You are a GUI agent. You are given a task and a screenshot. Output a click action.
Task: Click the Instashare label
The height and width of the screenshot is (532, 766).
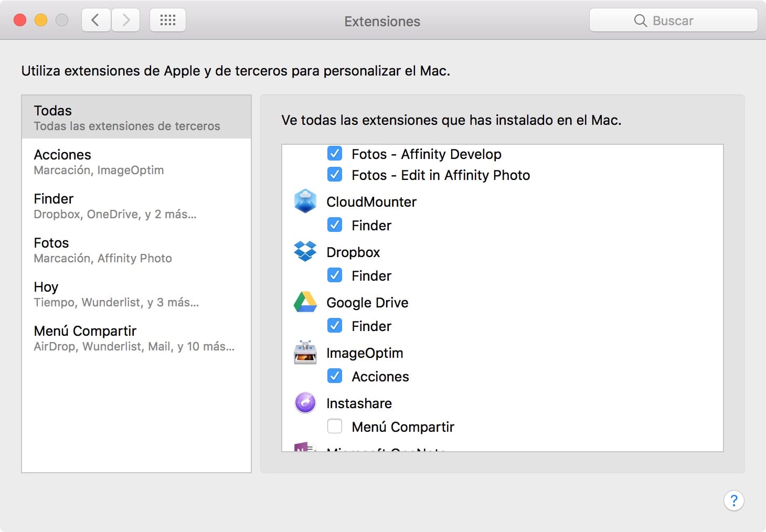pyautogui.click(x=359, y=403)
